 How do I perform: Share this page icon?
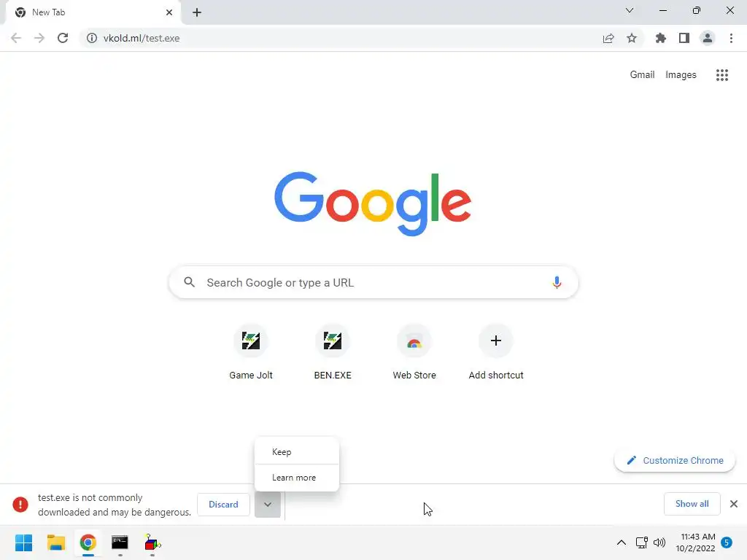click(608, 38)
